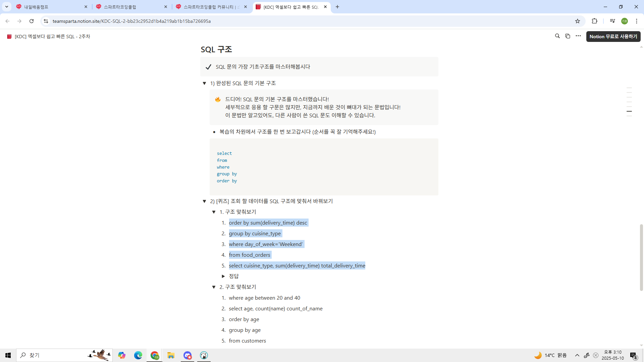Open the pen tray icon
This screenshot has width=644, height=362.
point(587,355)
